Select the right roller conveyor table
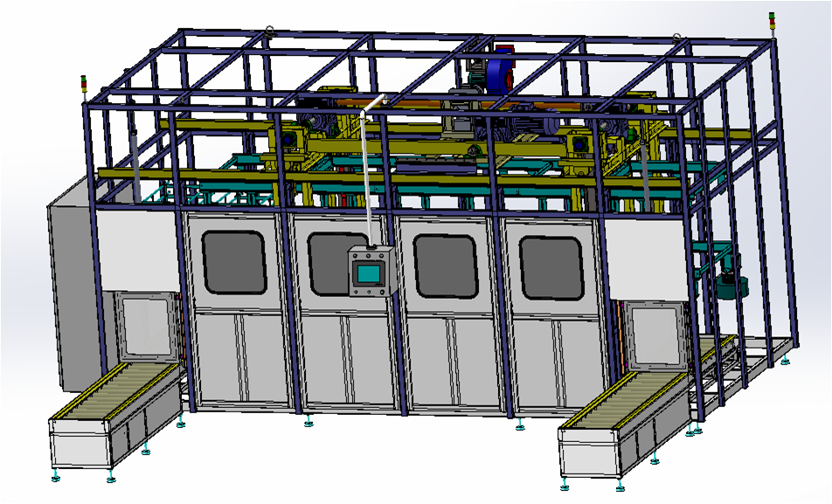This screenshot has width=832, height=504. (626, 427)
